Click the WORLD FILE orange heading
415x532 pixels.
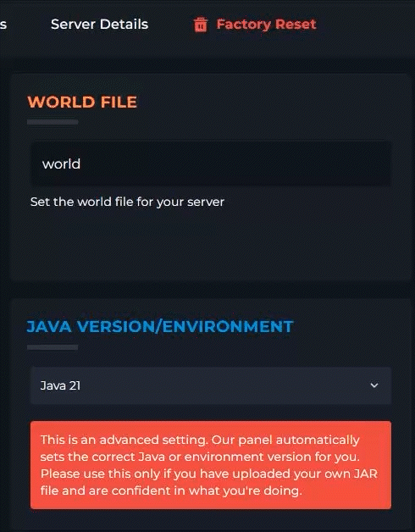[82, 103]
